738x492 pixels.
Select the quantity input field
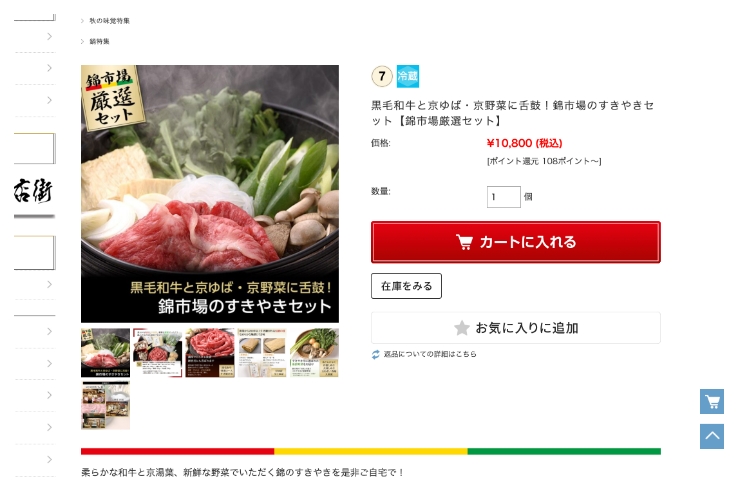coord(504,197)
